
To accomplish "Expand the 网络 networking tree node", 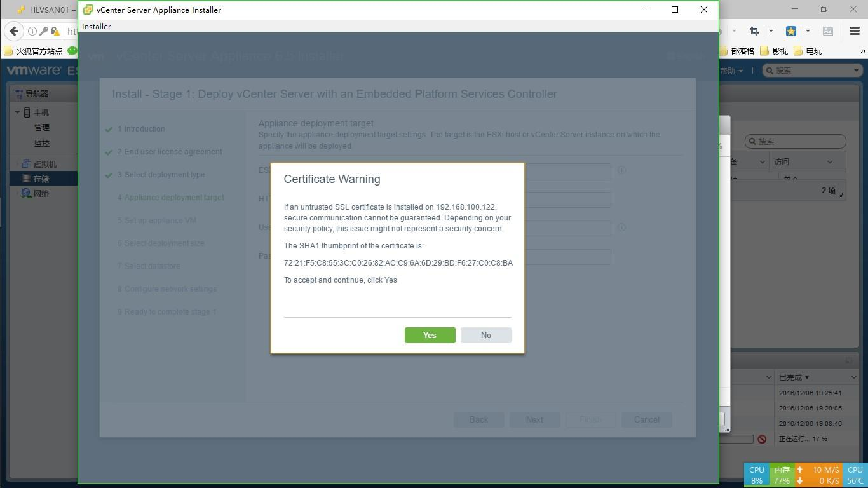I will click(18, 193).
